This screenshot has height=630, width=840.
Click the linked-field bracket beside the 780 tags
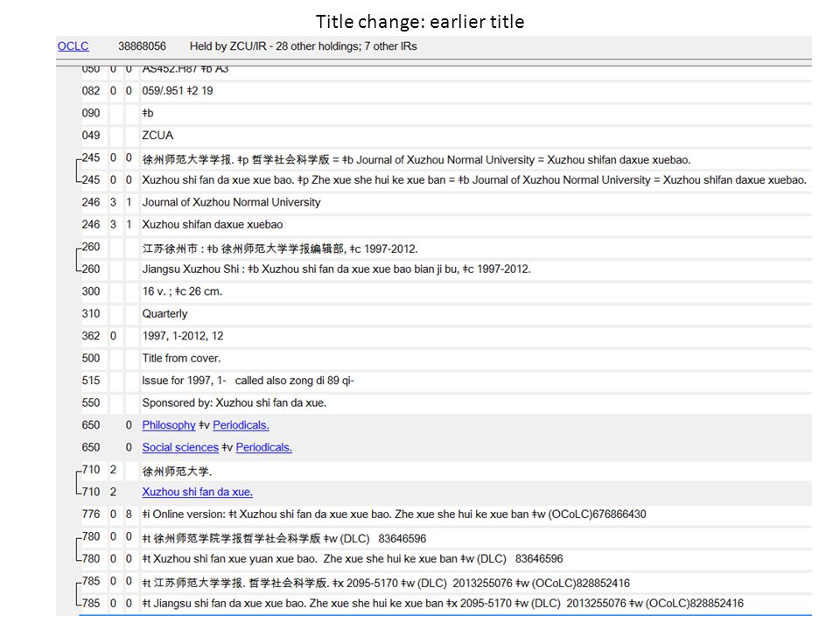coord(78,548)
